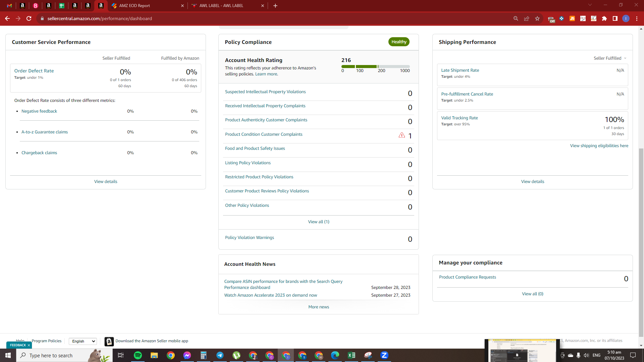
Task: Switch to the AMZ EOD Report tab
Action: 148,6
